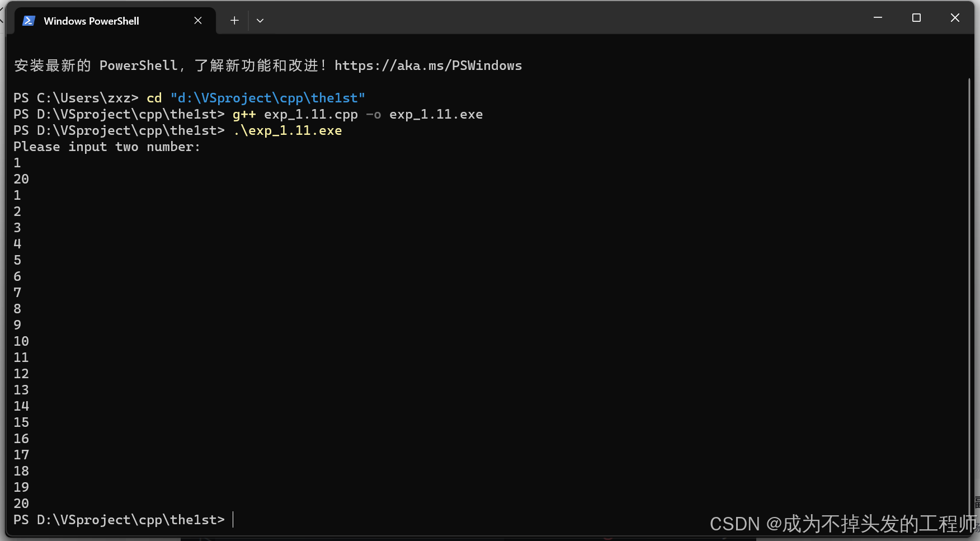980x541 pixels.
Task: Maximize the terminal window
Action: (x=916, y=17)
